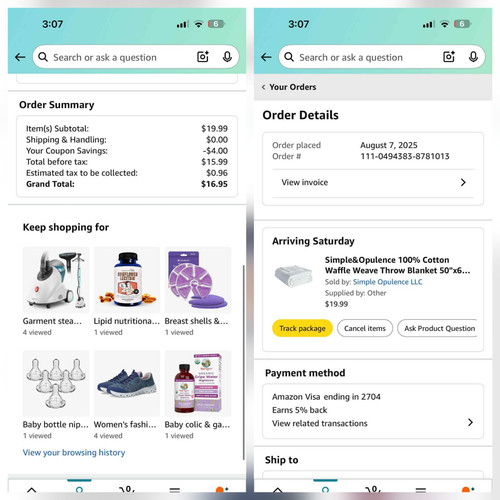Open camera lens search on right screen
The image size is (500, 500).
(449, 57)
